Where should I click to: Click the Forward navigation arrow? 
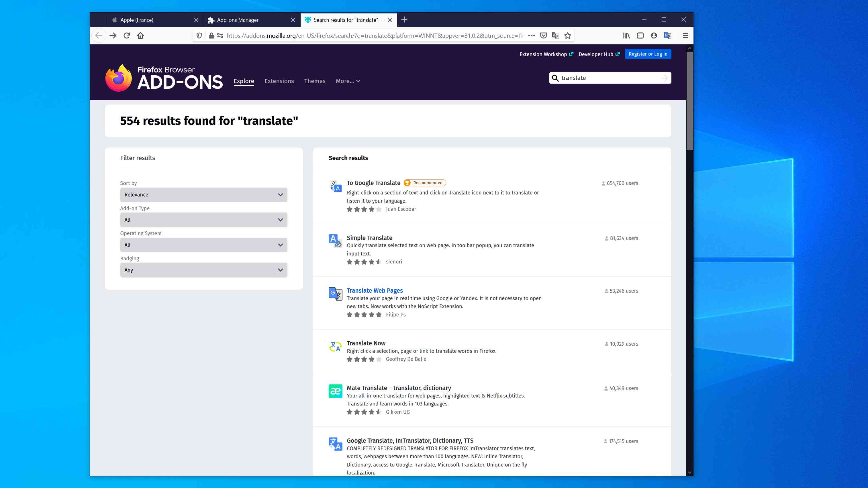click(113, 36)
